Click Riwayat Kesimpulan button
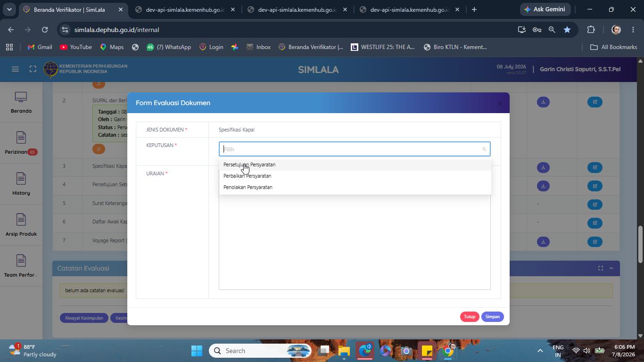This screenshot has width=644, height=362. click(x=84, y=318)
